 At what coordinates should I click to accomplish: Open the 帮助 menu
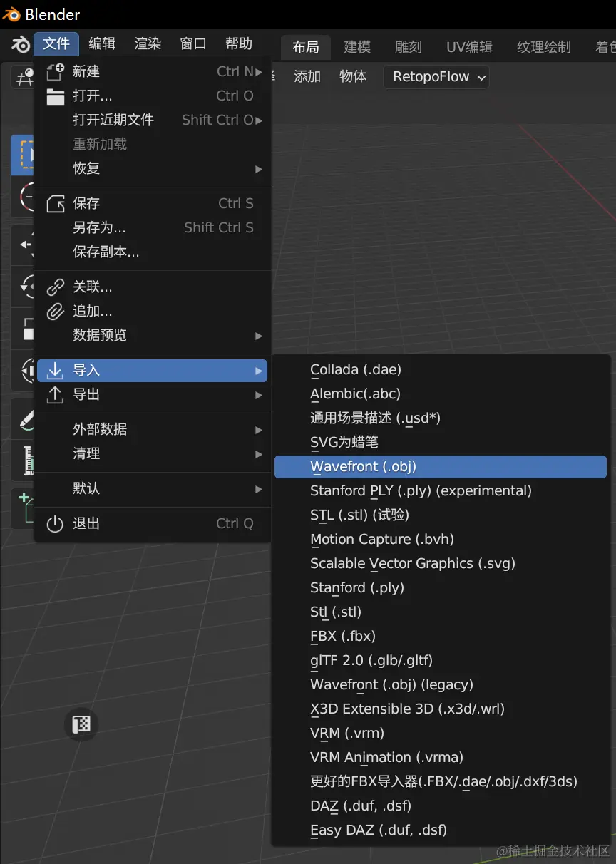click(x=239, y=43)
